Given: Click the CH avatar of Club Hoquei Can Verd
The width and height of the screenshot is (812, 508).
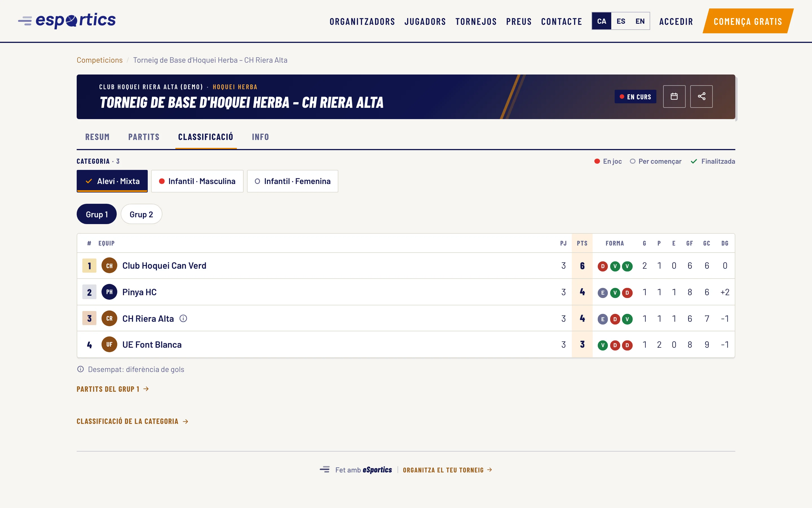Looking at the screenshot, I should coord(109,265).
